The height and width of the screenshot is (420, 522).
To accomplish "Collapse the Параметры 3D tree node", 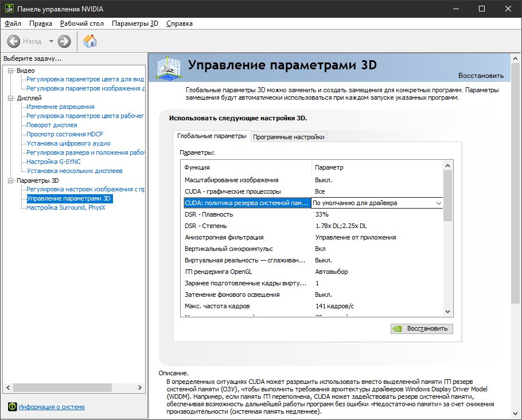I will coord(11,180).
